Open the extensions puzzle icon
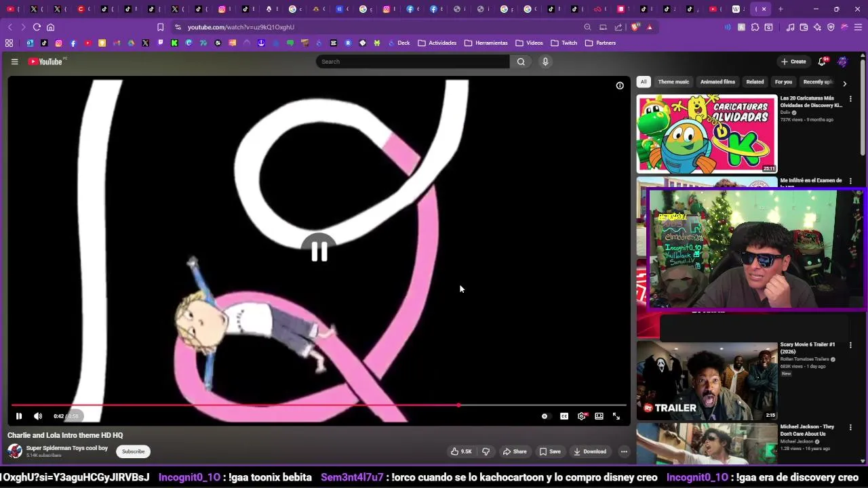Screen dimensions: 868x488 [x=755, y=27]
